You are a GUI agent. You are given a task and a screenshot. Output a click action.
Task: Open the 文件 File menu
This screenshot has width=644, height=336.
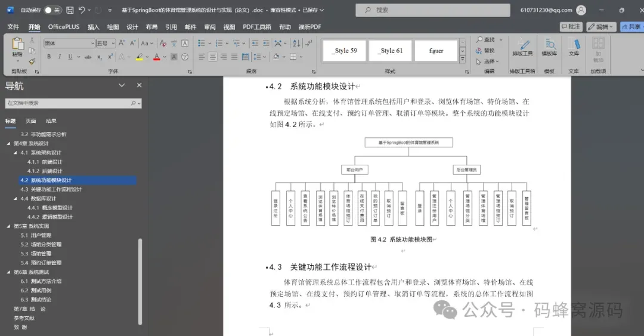13,27
